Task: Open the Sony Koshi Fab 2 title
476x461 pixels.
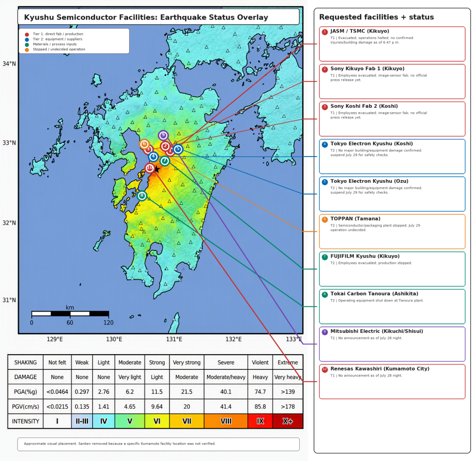Action: tap(364, 106)
